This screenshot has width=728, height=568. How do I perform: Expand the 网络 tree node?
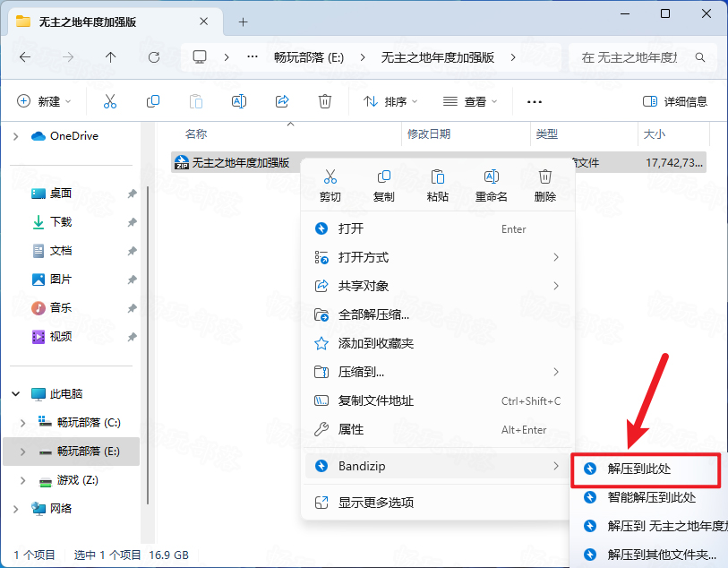pos(16,509)
